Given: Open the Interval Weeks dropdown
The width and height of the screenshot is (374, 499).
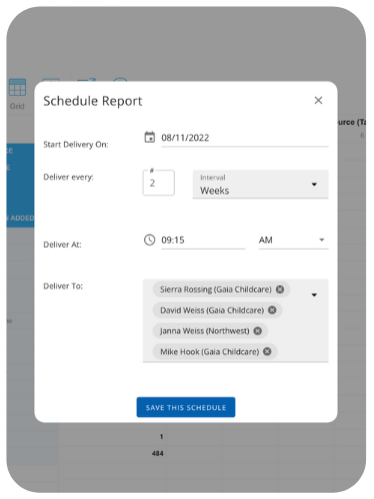Looking at the screenshot, I should point(260,184).
